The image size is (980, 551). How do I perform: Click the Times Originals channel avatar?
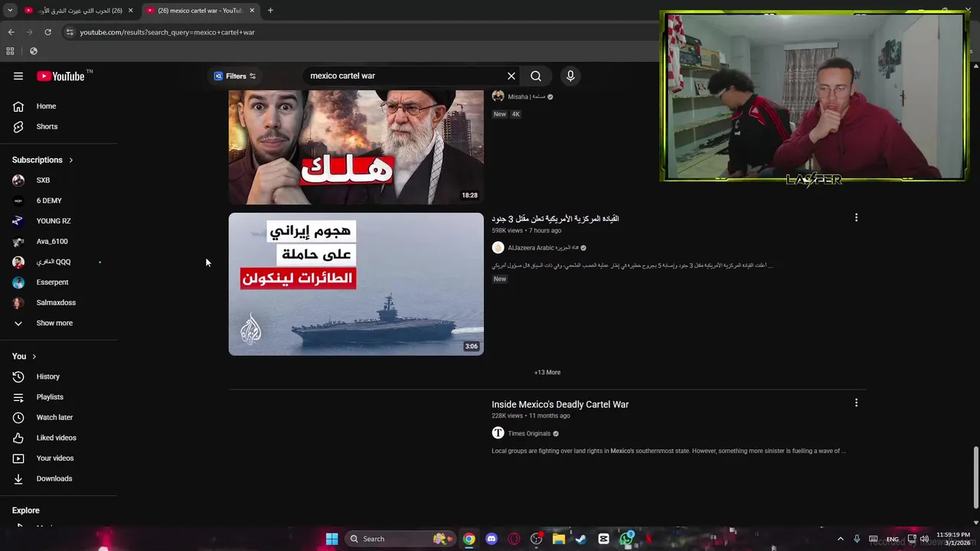[498, 433]
